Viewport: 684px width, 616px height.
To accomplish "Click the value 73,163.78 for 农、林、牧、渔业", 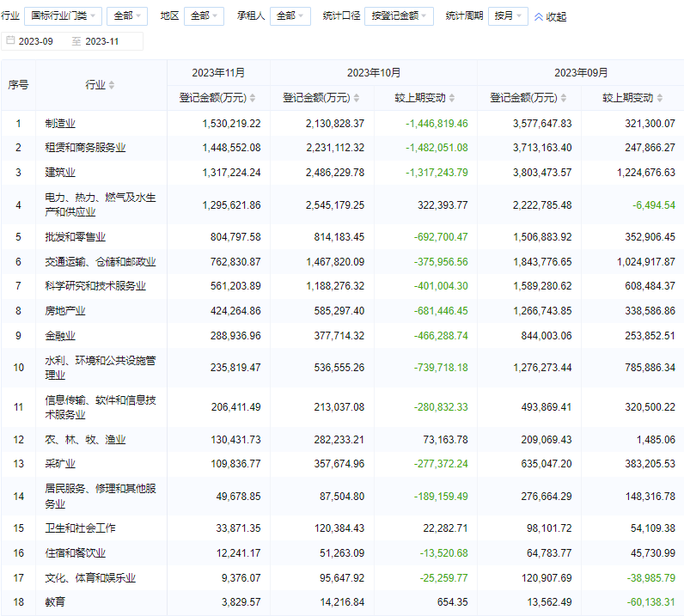I will tap(445, 439).
